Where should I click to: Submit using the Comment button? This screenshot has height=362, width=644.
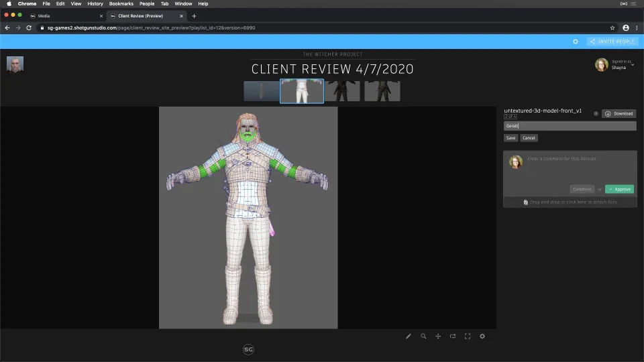click(582, 189)
